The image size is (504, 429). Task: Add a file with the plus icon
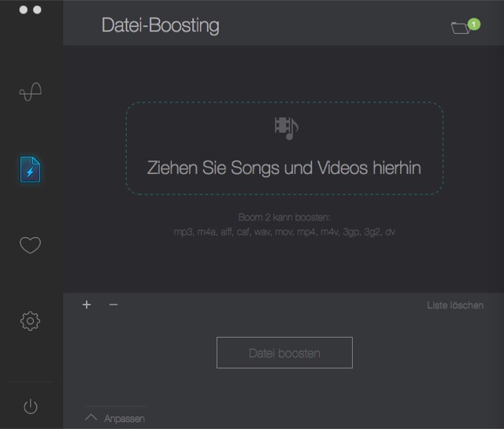tap(87, 305)
